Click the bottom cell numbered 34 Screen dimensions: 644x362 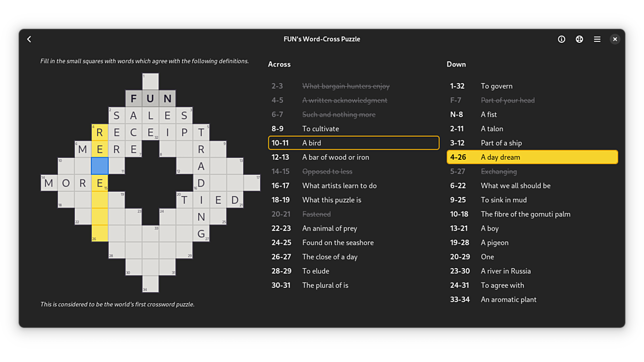[150, 284]
